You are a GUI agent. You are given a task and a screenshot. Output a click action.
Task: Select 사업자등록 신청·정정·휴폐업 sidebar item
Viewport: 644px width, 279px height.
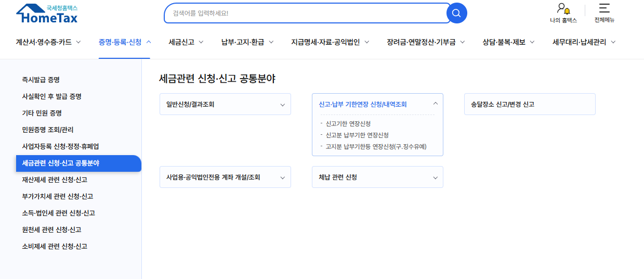pyautogui.click(x=60, y=146)
